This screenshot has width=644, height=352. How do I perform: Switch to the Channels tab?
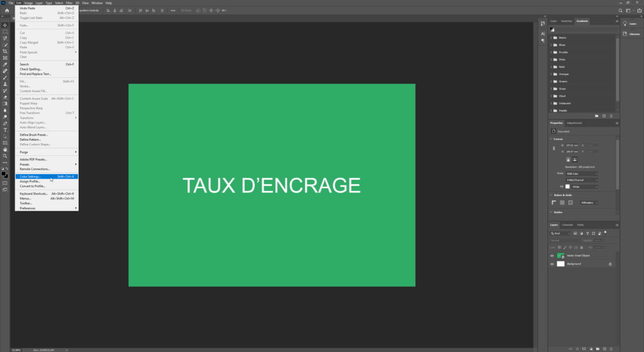[x=567, y=225]
